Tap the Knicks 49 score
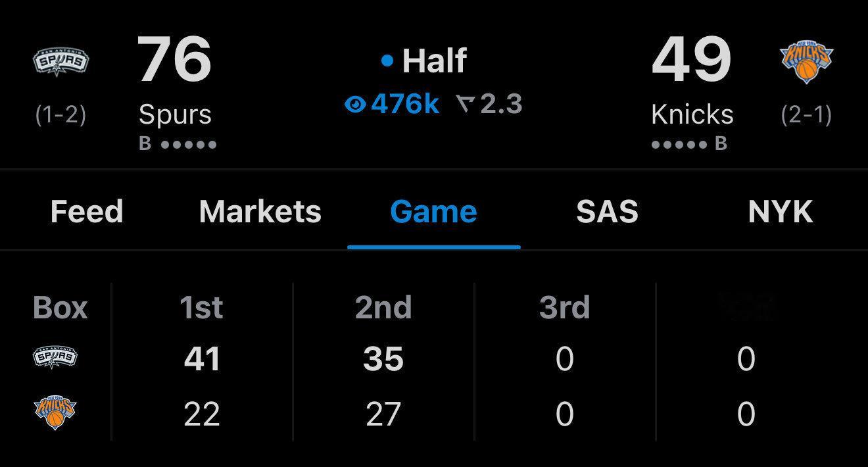This screenshot has width=868, height=467. (x=692, y=59)
